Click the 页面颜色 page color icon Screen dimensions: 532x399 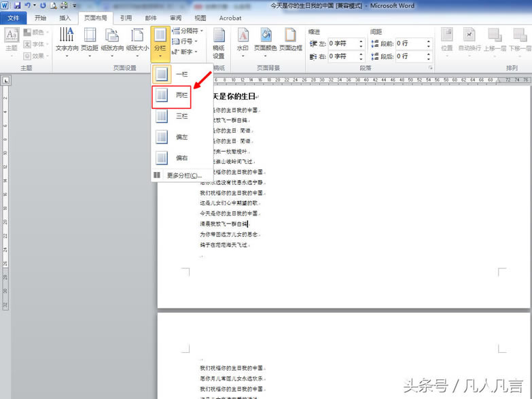265,39
